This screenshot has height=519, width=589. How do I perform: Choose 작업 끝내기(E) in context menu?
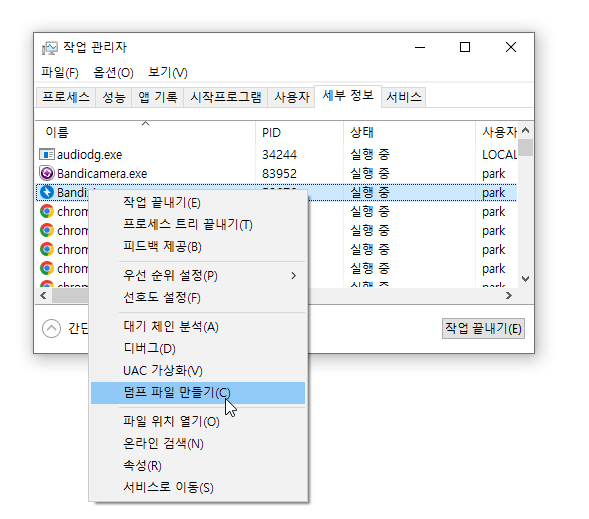pos(162,203)
